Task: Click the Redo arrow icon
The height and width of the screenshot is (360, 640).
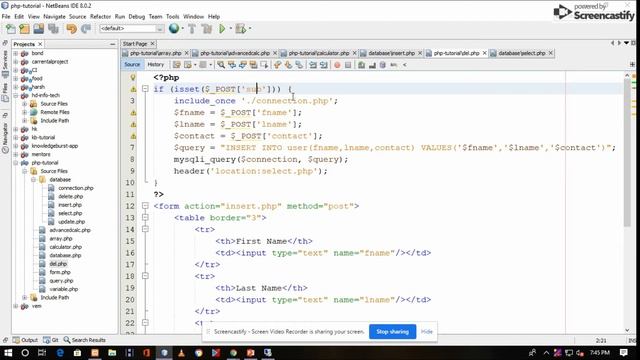Action: (86, 29)
